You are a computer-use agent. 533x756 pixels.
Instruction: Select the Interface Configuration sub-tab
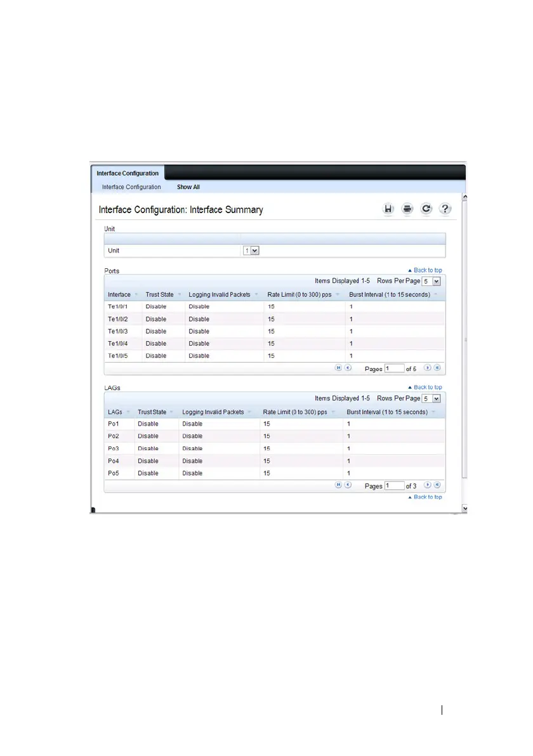[131, 187]
